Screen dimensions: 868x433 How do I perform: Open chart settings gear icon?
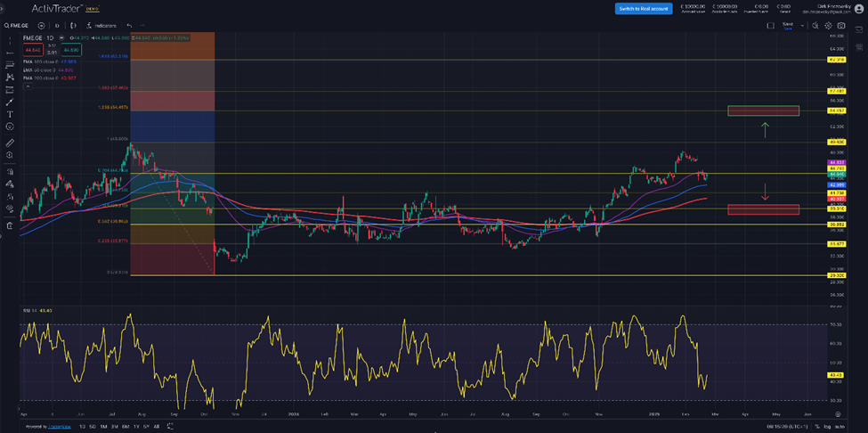[828, 26]
